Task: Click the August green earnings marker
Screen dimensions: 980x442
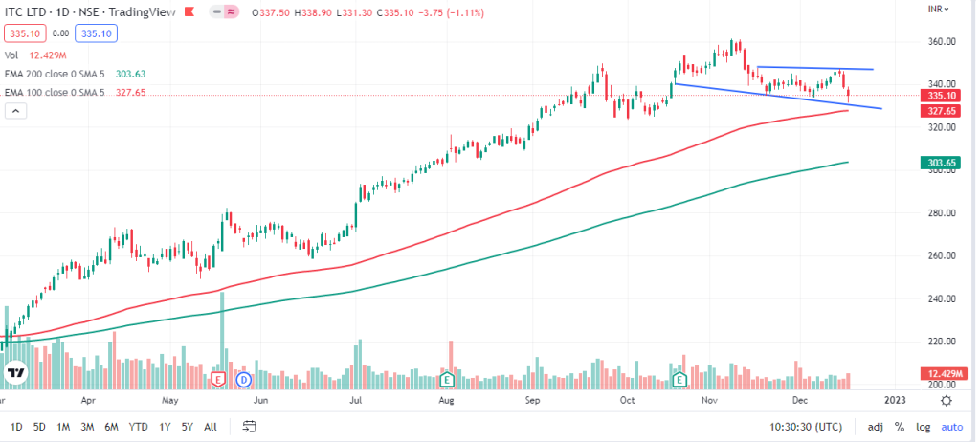Action: pyautogui.click(x=446, y=380)
